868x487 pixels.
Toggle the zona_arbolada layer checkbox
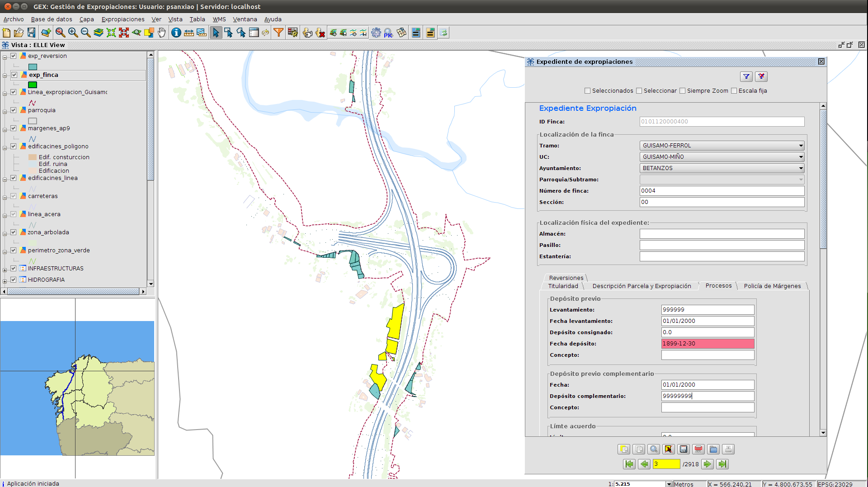point(14,232)
